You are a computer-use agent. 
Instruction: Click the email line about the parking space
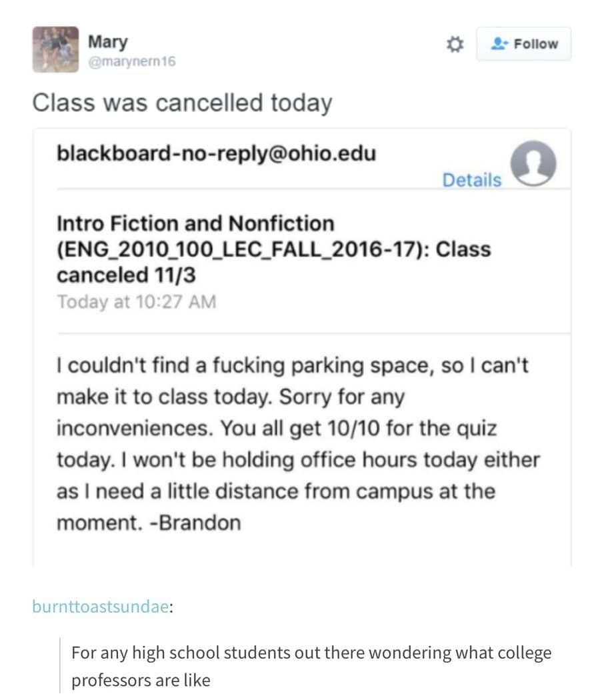(x=293, y=366)
